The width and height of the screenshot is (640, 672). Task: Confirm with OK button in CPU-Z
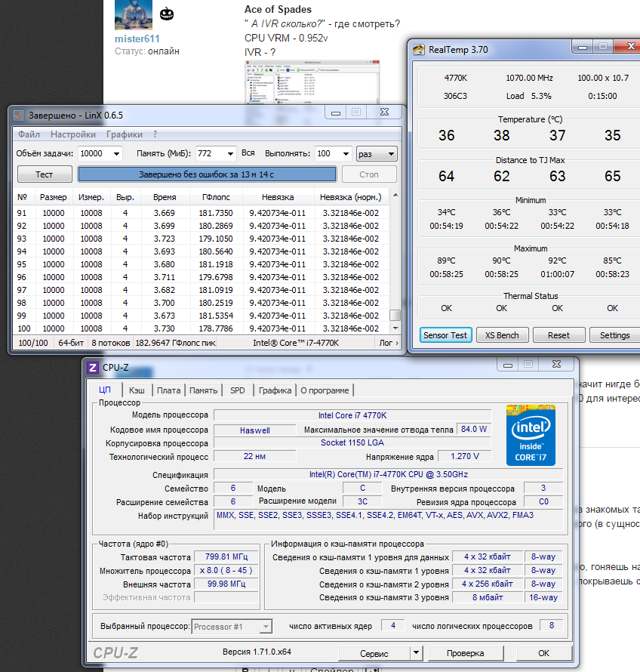(544, 654)
